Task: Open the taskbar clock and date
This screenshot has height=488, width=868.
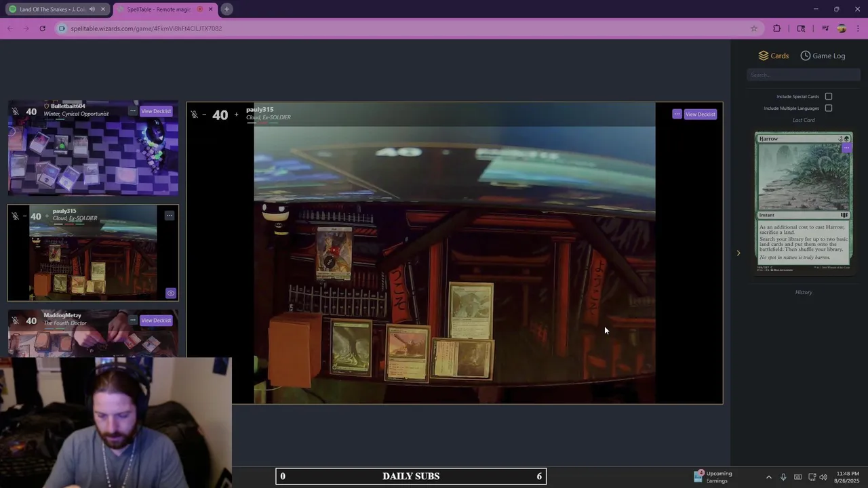Action: pyautogui.click(x=847, y=477)
